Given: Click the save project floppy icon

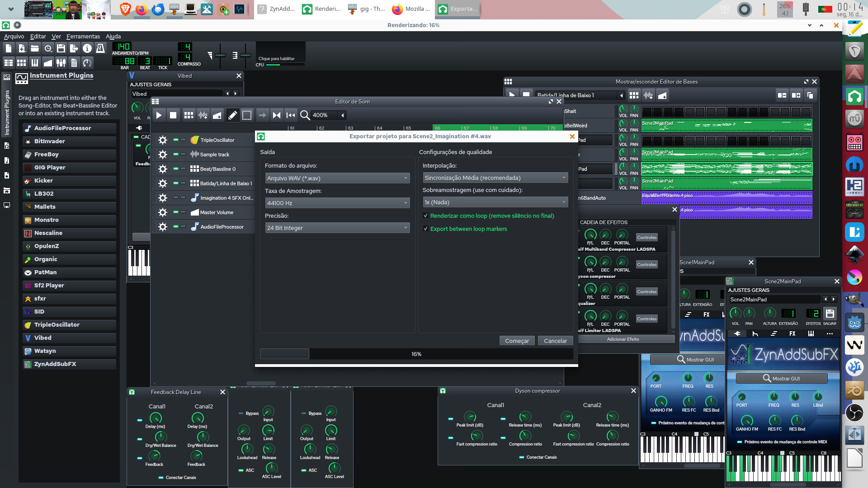Looking at the screenshot, I should [x=61, y=48].
